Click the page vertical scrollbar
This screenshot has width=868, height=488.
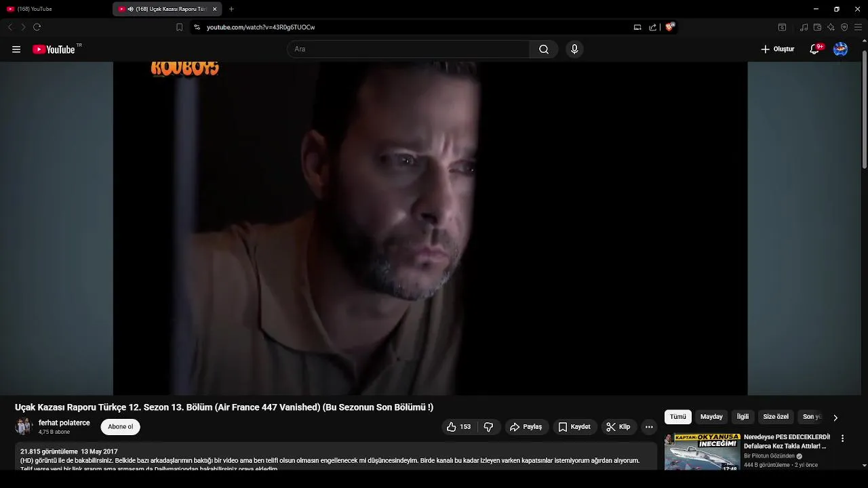864,108
